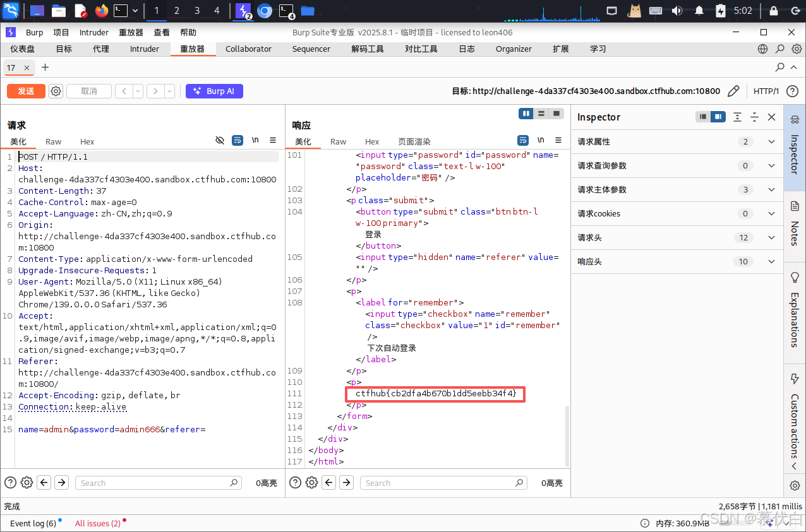Image resolution: width=806 pixels, height=532 pixels.
Task: Click the search icon in the Repeater tab row
Action: point(780,67)
